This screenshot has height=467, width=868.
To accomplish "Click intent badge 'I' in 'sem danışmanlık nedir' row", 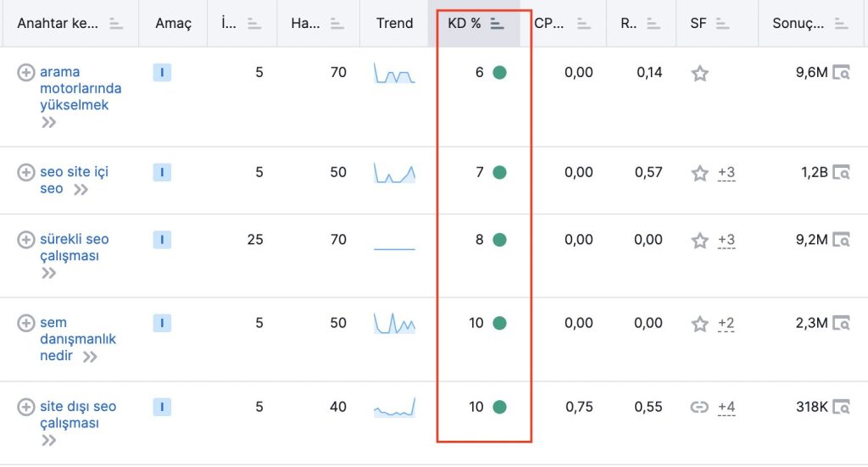I will 162,323.
